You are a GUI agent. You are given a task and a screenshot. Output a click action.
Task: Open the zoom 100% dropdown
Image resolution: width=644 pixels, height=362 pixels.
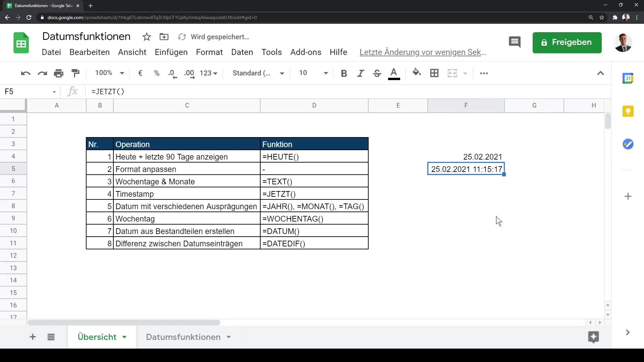point(110,73)
